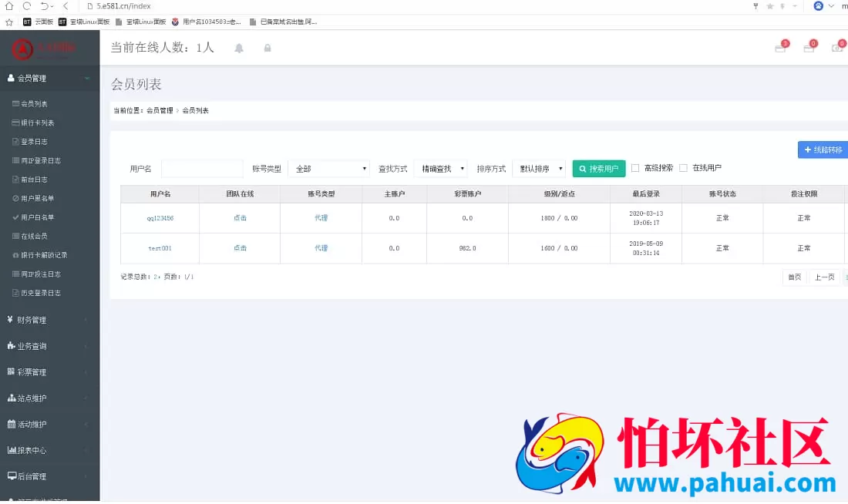Open the 账号类型 dropdown showing 全部
848x504 pixels.
pyautogui.click(x=329, y=168)
